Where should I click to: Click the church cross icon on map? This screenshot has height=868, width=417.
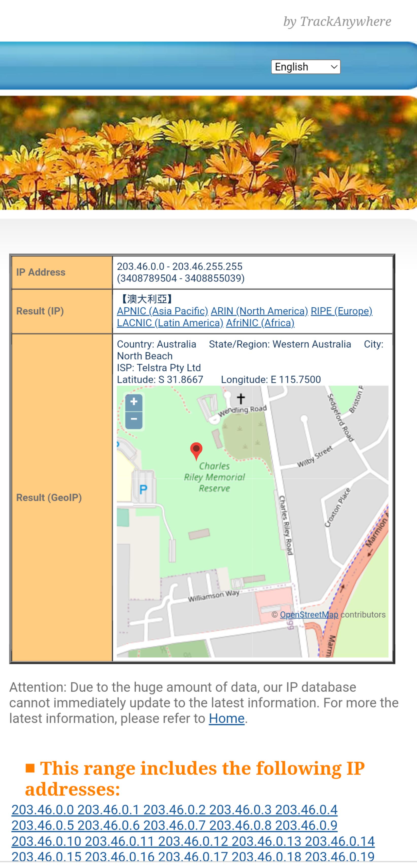[x=240, y=399]
